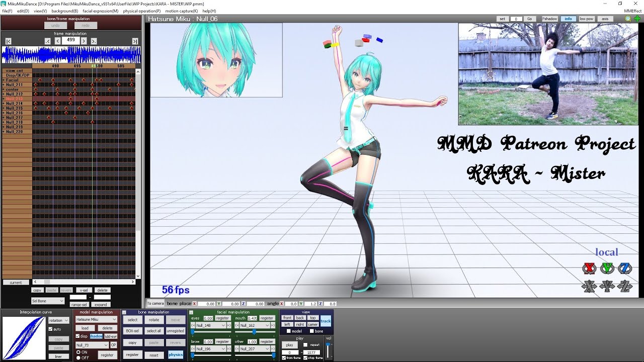Open the edit(D) menu

coord(23,11)
